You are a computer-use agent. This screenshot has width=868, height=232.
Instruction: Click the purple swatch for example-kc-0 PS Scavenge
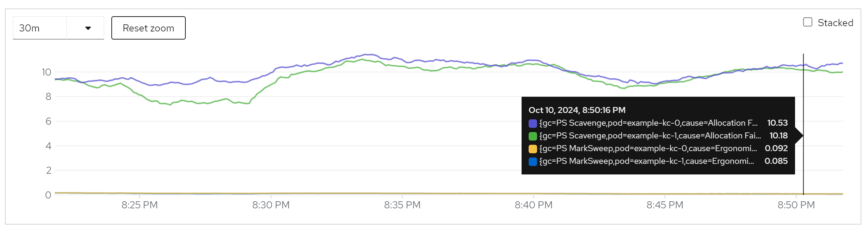[533, 123]
